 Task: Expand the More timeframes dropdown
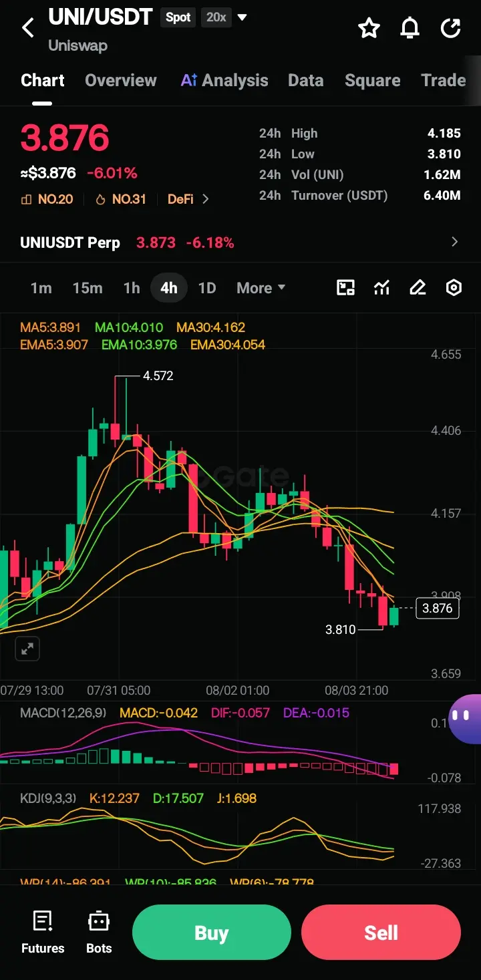click(261, 288)
